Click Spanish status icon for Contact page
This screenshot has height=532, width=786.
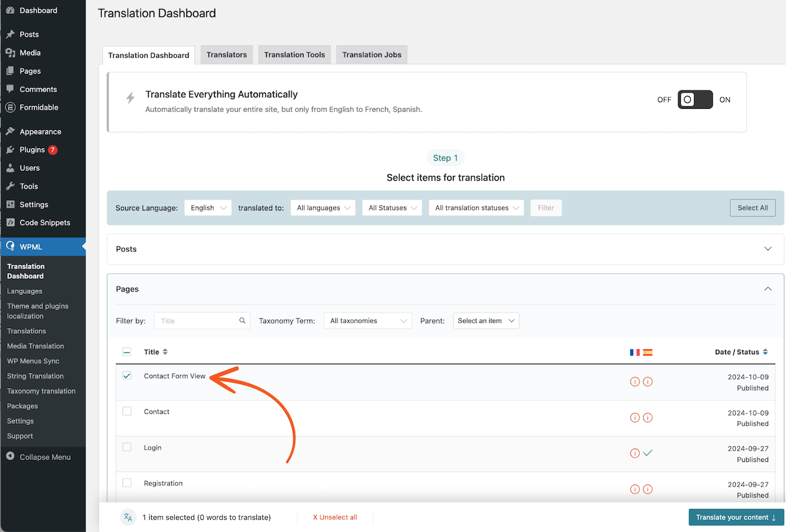(x=648, y=417)
